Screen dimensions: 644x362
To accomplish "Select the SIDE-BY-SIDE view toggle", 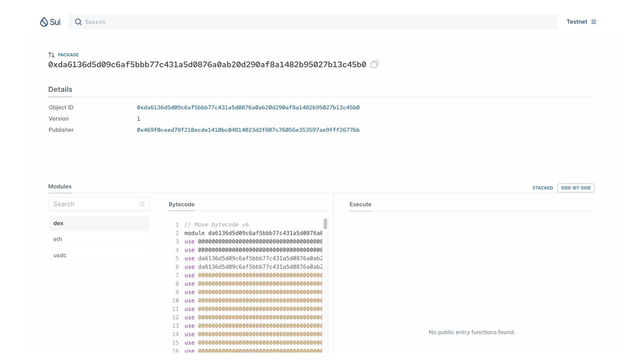I will tap(576, 187).
